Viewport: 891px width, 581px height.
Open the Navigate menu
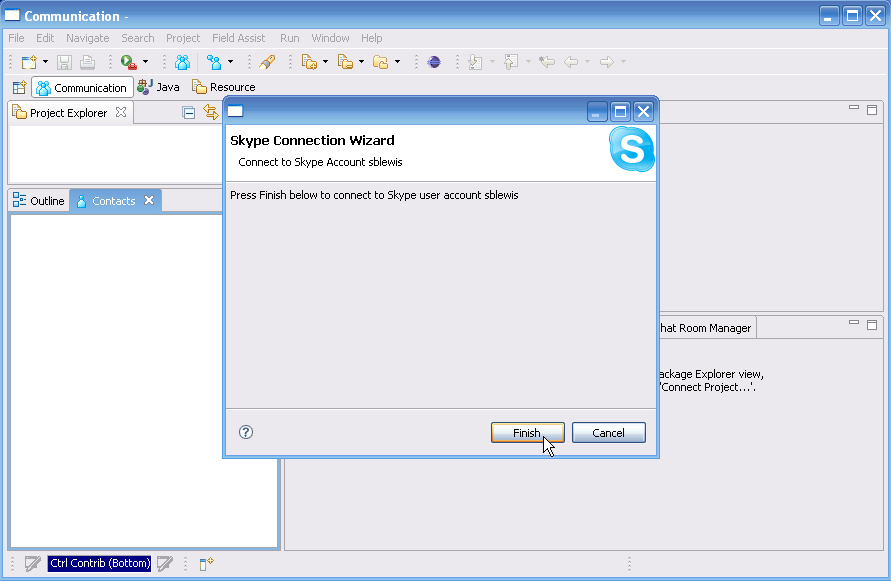click(x=88, y=38)
